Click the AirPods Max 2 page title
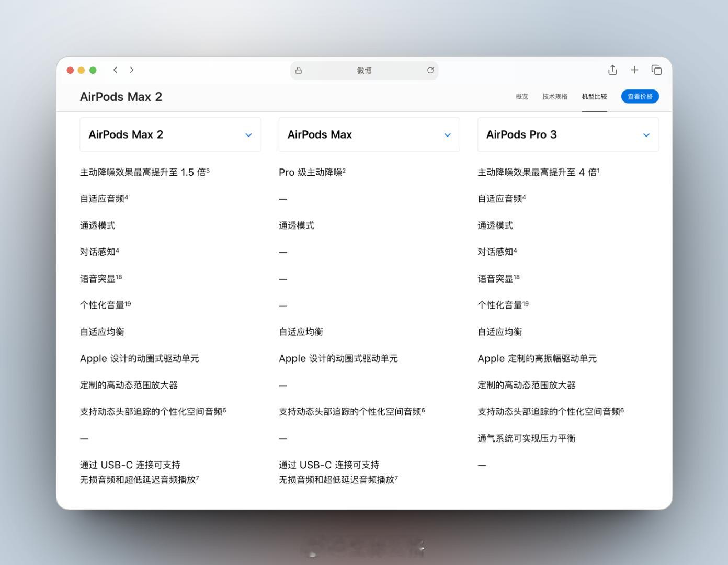 point(121,97)
